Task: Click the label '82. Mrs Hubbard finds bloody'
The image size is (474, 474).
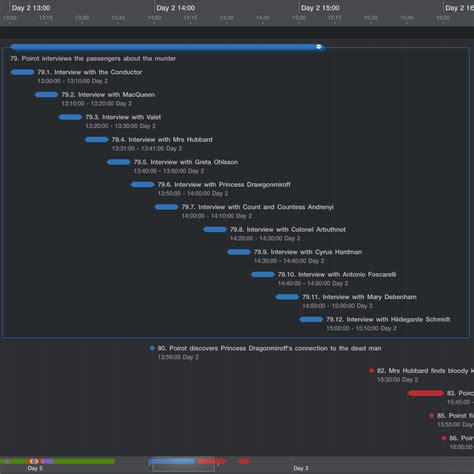Action: 423,371
